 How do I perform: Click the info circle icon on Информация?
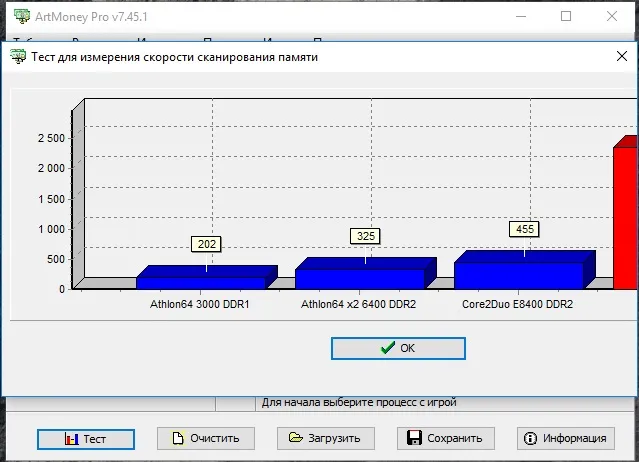pyautogui.click(x=530, y=438)
